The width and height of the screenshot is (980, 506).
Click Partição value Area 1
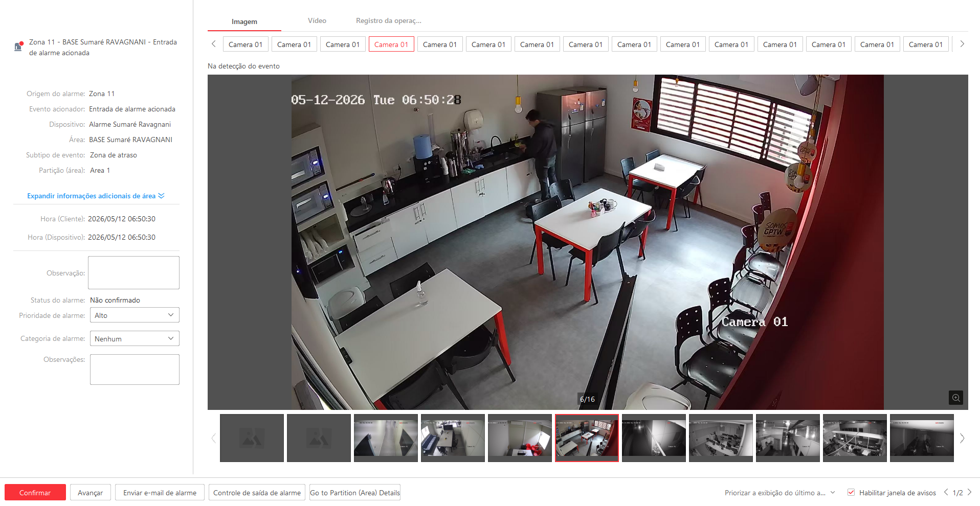coord(100,170)
